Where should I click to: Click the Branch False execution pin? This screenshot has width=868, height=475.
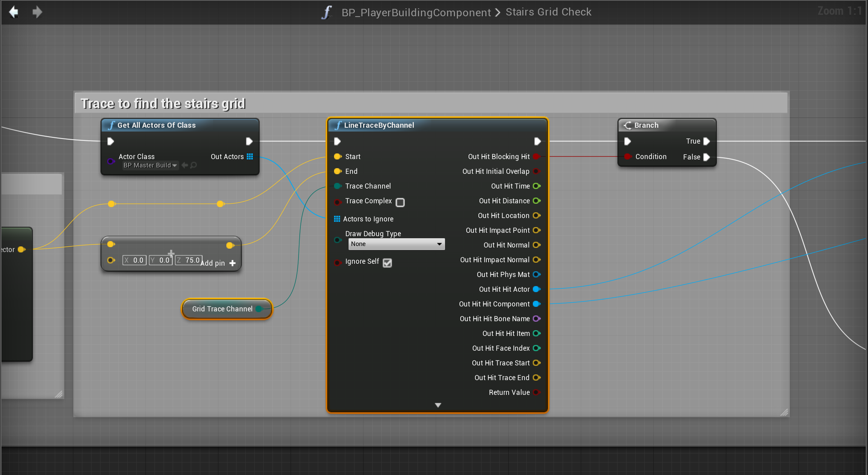tap(706, 157)
